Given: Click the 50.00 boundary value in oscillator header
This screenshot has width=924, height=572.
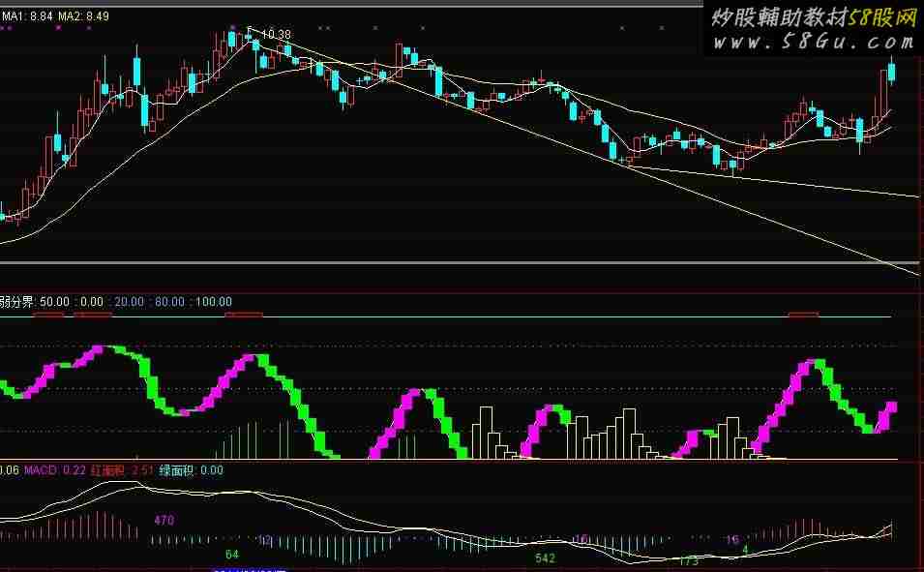Looking at the screenshot, I should click(x=54, y=302).
